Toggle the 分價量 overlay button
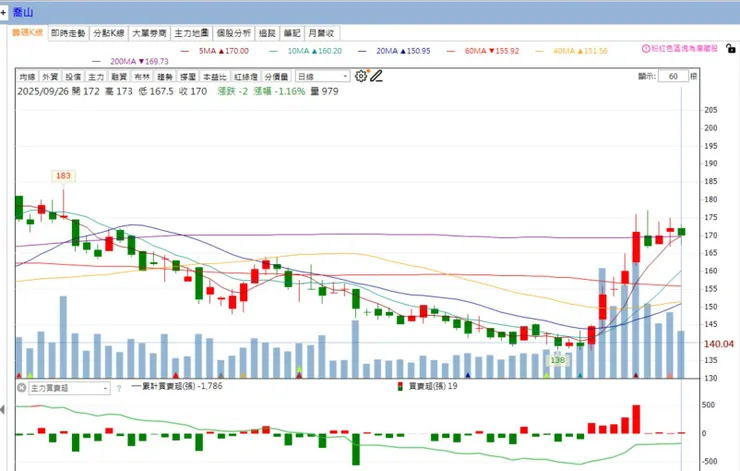740x471 pixels. [x=277, y=76]
